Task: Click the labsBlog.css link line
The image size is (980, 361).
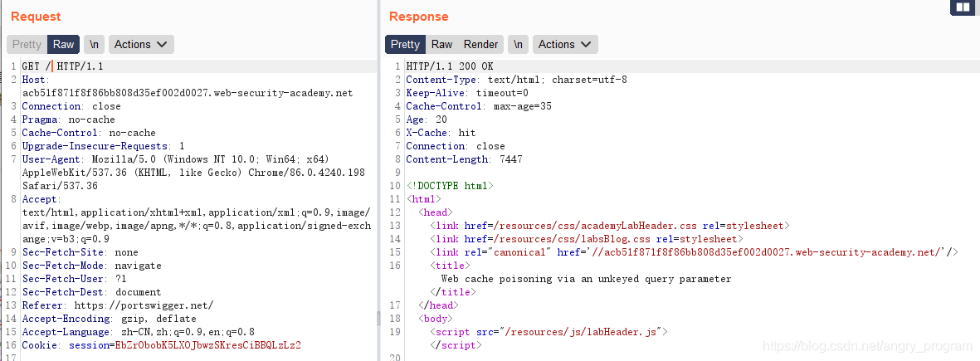Action: 586,239
